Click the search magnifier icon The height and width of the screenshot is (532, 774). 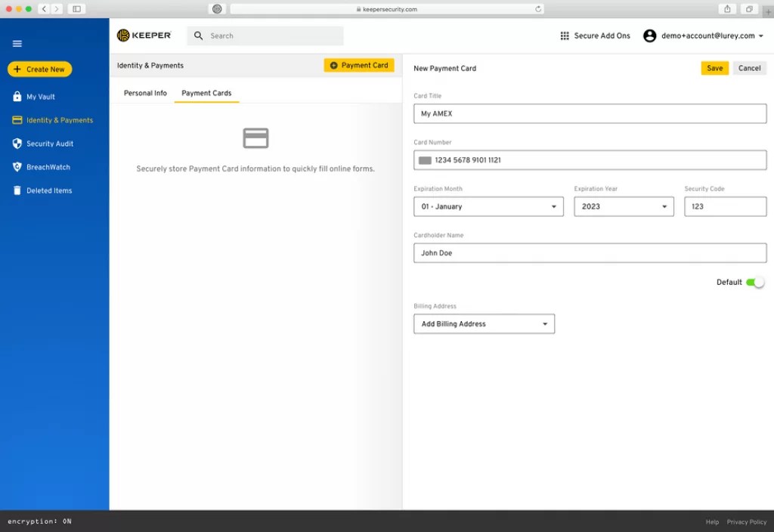199,36
